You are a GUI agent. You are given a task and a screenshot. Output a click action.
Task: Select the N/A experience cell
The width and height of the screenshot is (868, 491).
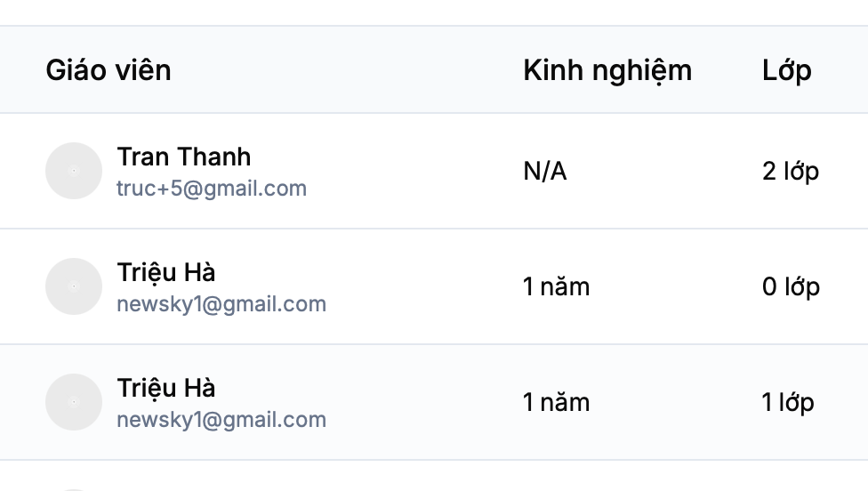tap(545, 171)
